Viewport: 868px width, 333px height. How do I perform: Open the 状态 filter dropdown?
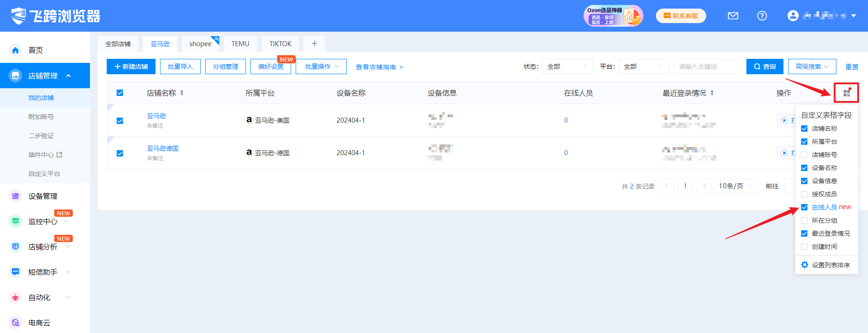pyautogui.click(x=567, y=67)
